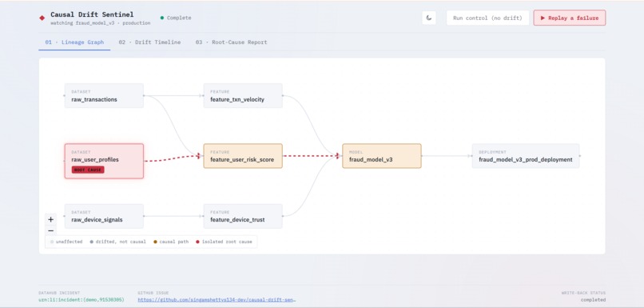Viewport: 644px width, 308px height.
Task: Click the 'watching fraud_model_v3 · production' subtitle
Action: click(100, 23)
